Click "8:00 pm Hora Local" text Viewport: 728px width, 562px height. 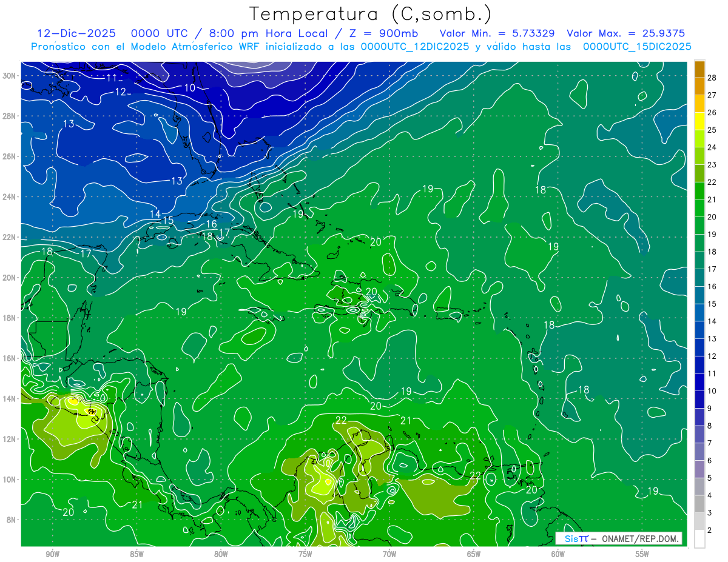(269, 34)
